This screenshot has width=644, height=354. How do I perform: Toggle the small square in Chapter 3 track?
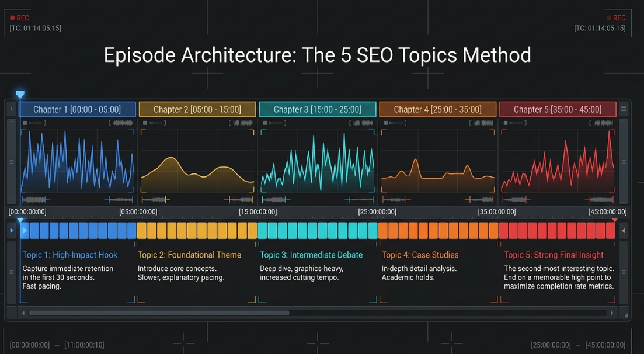(x=265, y=123)
